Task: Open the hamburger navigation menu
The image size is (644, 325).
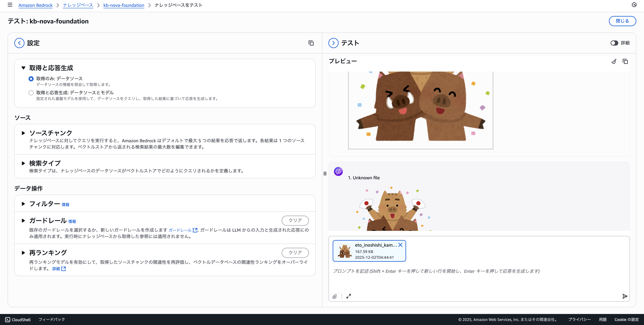Action: (x=10, y=5)
